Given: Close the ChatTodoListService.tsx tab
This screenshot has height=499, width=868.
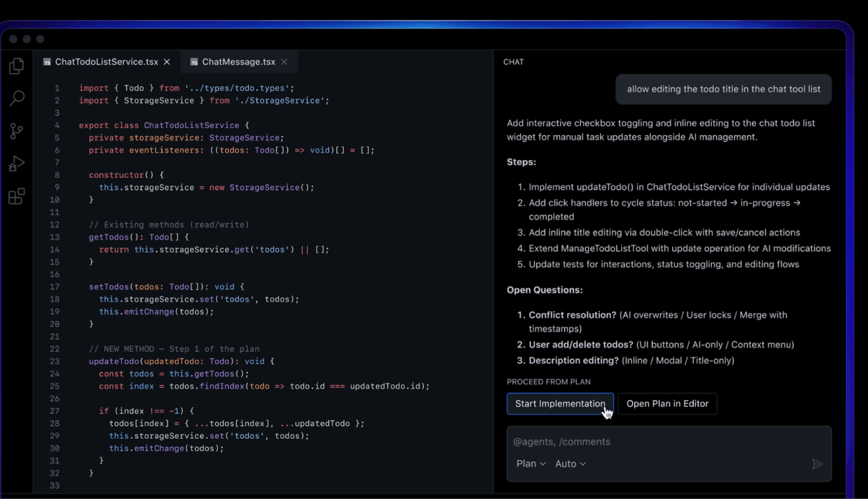Looking at the screenshot, I should (167, 61).
